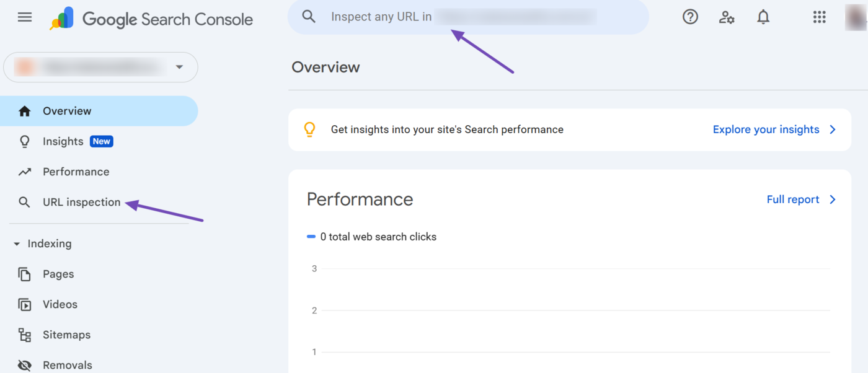
Task: Open the Performance Full report link
Action: coord(792,200)
